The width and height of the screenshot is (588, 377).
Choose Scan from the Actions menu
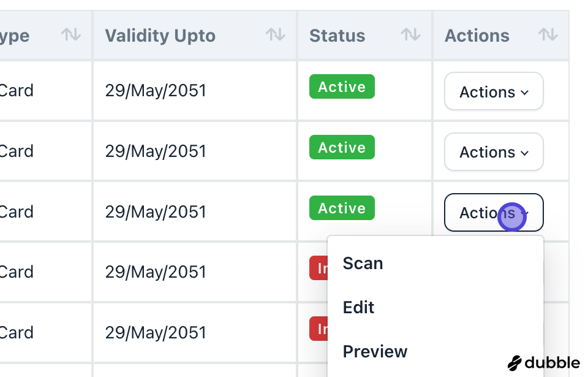point(363,264)
